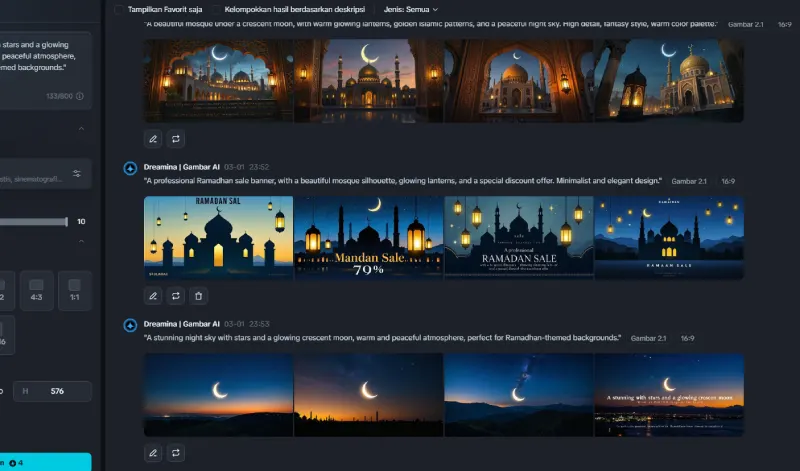The height and width of the screenshot is (471, 800).
Task: Collapse the section above the style field
Action: tap(81, 128)
